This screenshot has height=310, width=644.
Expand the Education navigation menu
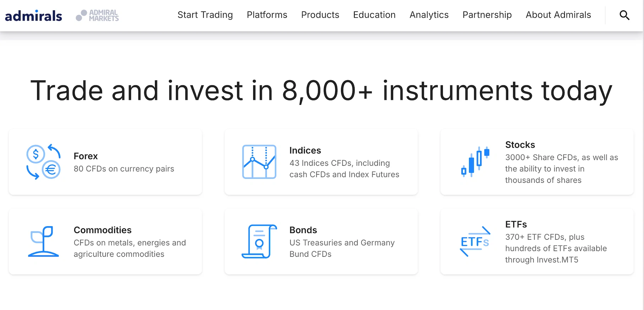tap(374, 15)
